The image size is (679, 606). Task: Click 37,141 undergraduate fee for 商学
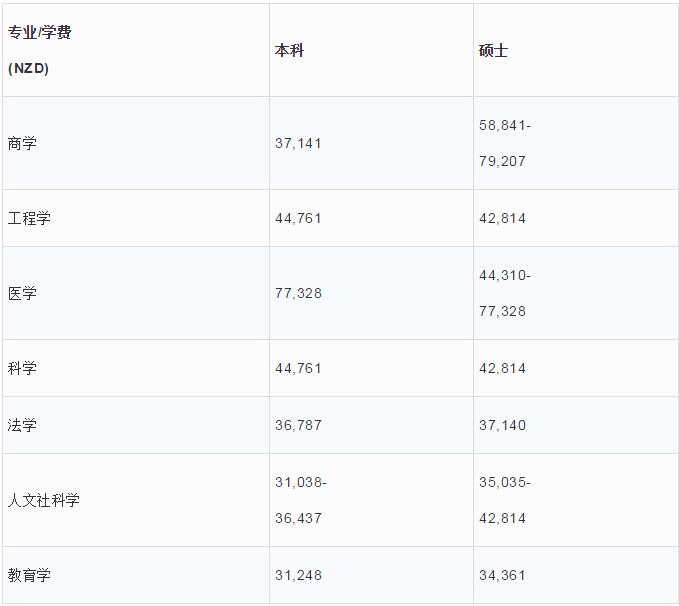pyautogui.click(x=298, y=143)
